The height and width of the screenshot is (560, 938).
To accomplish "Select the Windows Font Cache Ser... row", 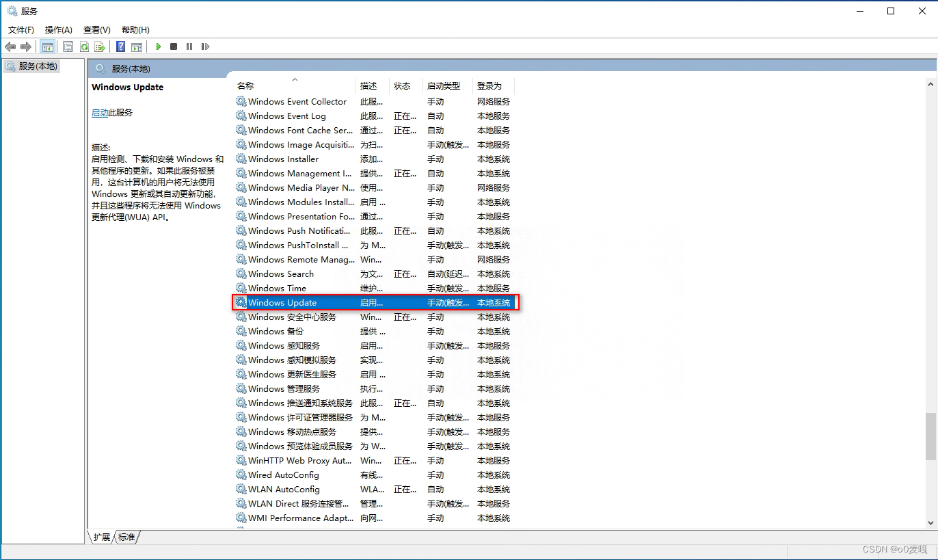I will click(373, 130).
